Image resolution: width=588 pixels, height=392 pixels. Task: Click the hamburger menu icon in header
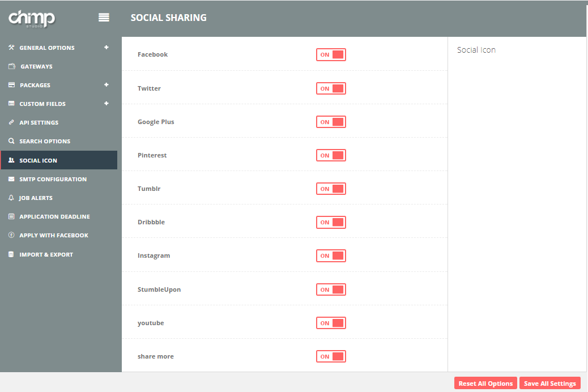coord(104,18)
